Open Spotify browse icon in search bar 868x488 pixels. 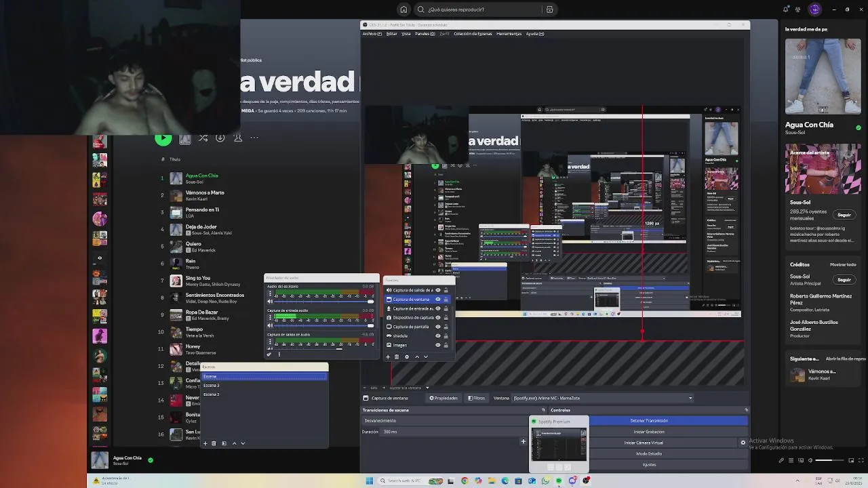[550, 9]
